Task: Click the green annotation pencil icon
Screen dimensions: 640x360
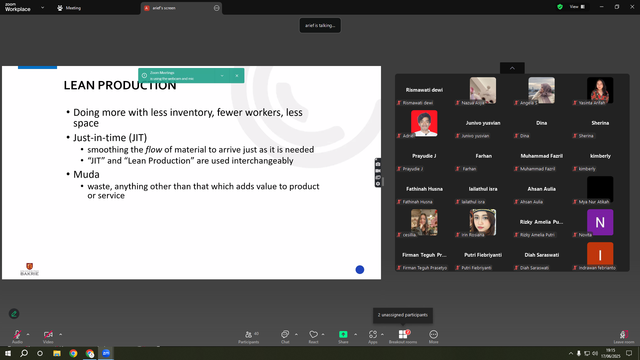Action: [x=14, y=313]
